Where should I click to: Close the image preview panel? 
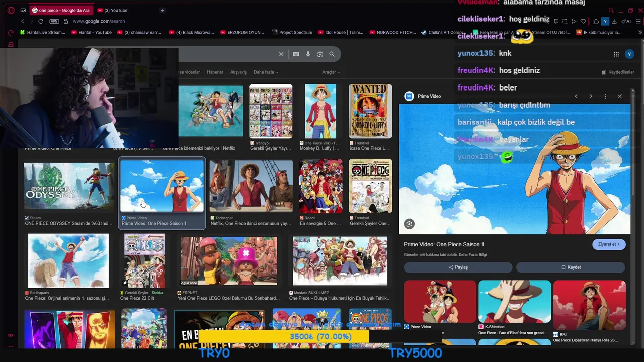pyautogui.click(x=620, y=96)
